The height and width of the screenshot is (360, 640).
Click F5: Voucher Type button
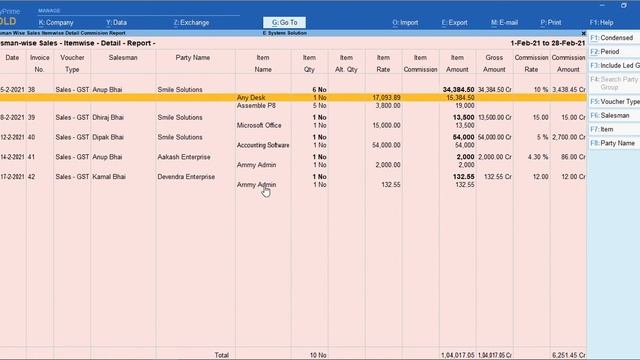614,101
